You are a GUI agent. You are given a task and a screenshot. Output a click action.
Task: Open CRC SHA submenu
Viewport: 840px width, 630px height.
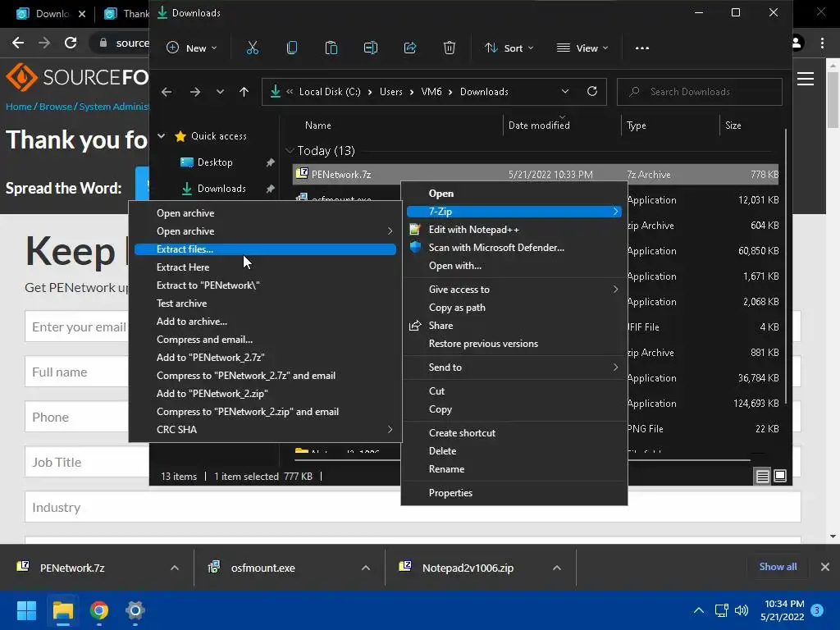(265, 430)
